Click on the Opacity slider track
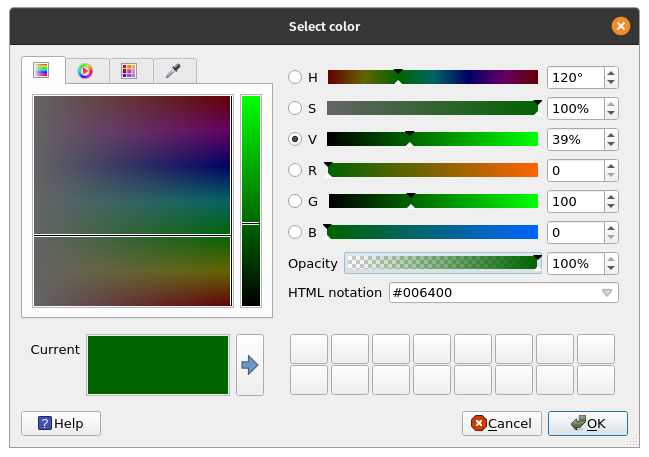The width and height of the screenshot is (649, 457). pyautogui.click(x=440, y=263)
